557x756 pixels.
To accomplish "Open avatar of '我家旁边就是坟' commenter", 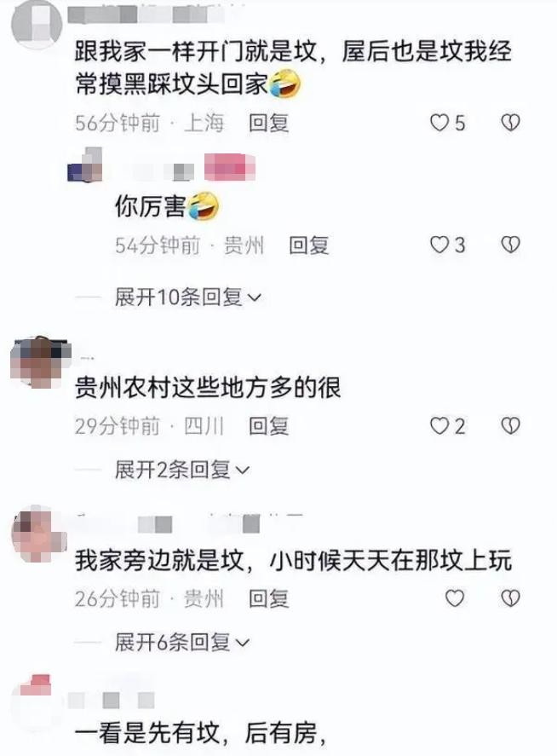I will pos(38,534).
